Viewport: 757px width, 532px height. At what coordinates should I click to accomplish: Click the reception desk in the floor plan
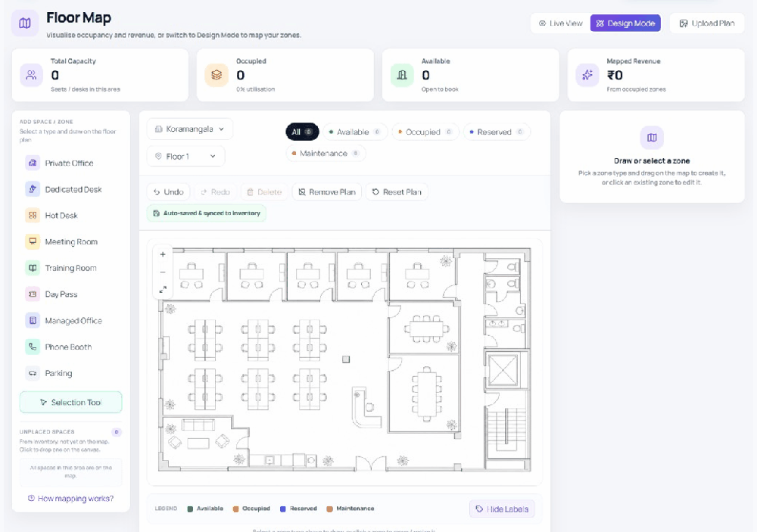[366, 407]
